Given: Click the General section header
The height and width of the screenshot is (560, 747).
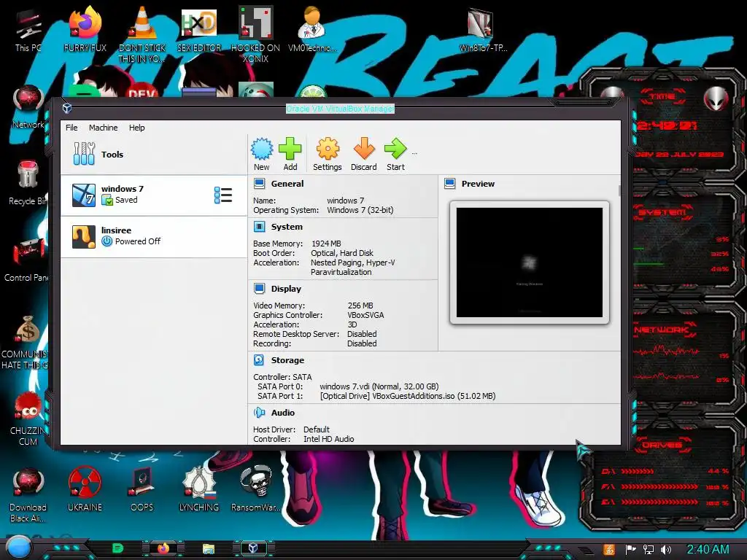Looking at the screenshot, I should (287, 184).
